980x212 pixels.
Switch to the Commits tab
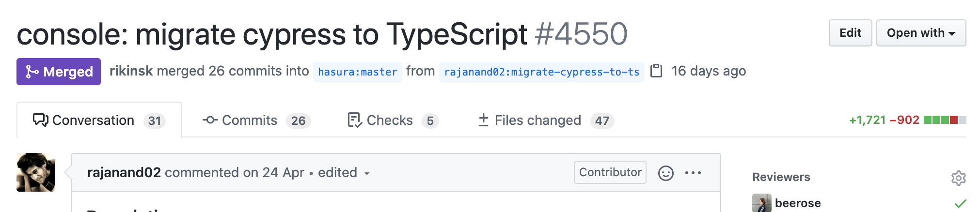pyautogui.click(x=256, y=121)
